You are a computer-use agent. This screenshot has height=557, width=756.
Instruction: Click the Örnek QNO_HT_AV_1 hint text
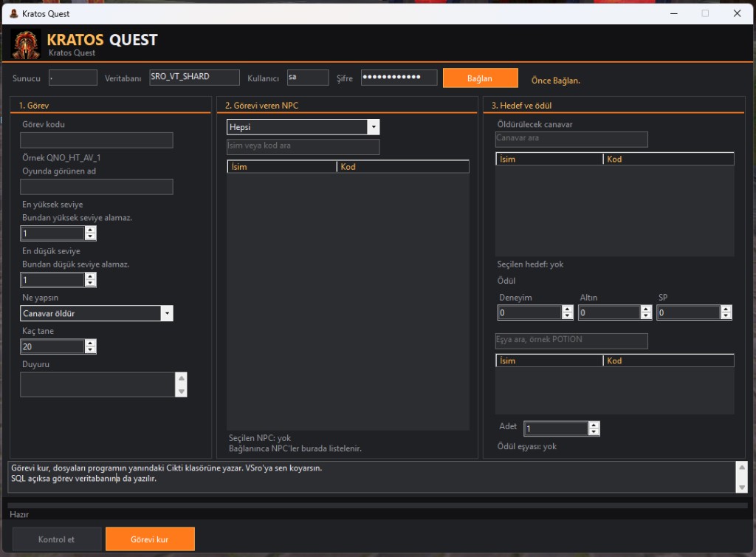61,157
